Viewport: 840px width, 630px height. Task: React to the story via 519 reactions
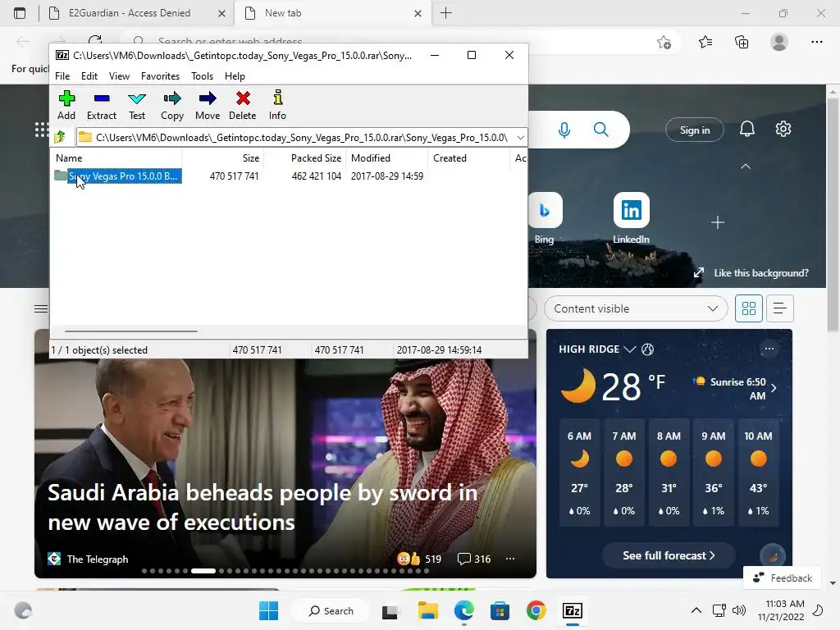tap(419, 559)
